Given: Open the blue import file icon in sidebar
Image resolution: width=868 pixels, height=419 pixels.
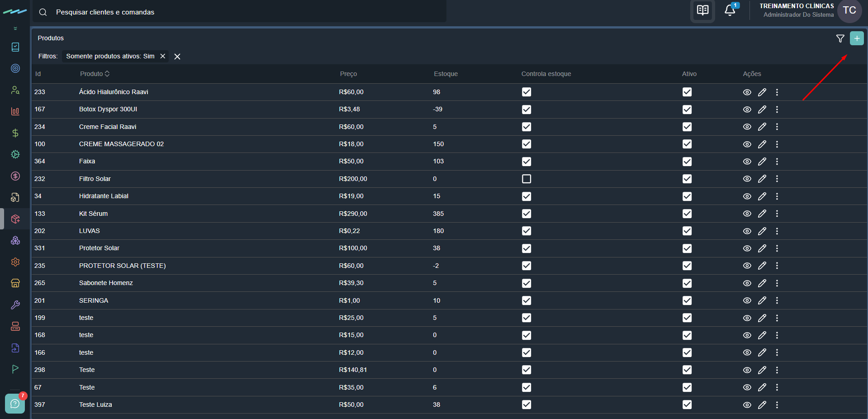Looking at the screenshot, I should [15, 348].
